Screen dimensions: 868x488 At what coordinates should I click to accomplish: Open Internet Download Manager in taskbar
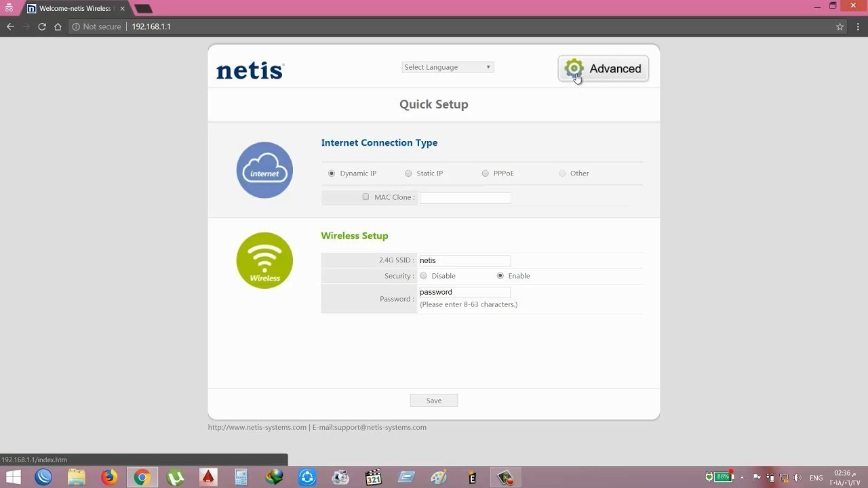point(274,477)
